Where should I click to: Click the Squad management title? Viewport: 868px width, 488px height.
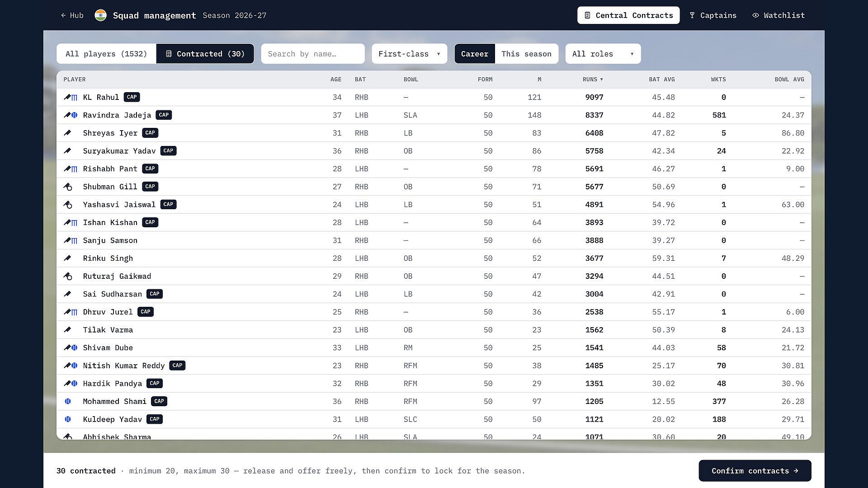[155, 15]
